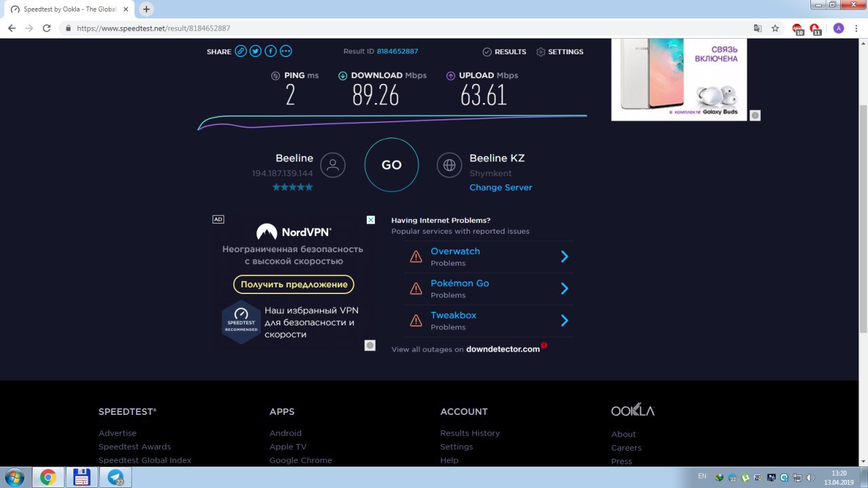The height and width of the screenshot is (488, 868).
Task: Open Speedtest Awards footer link
Action: point(134,447)
